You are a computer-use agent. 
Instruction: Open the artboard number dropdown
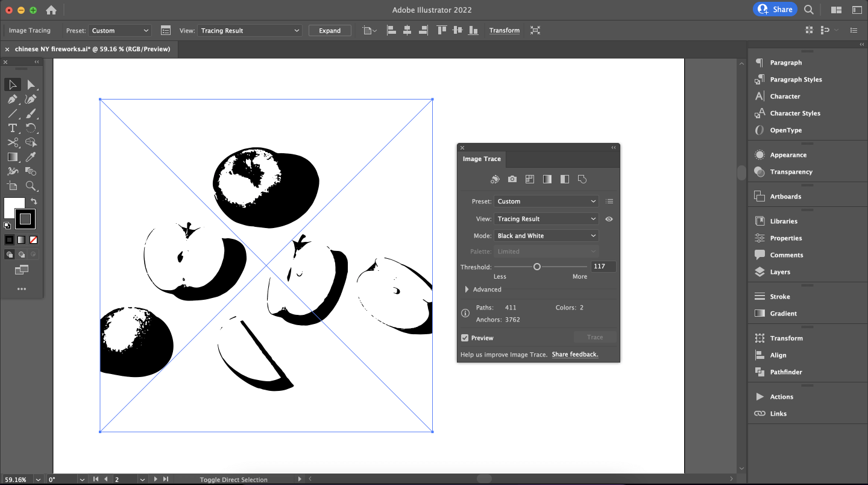[x=142, y=480]
